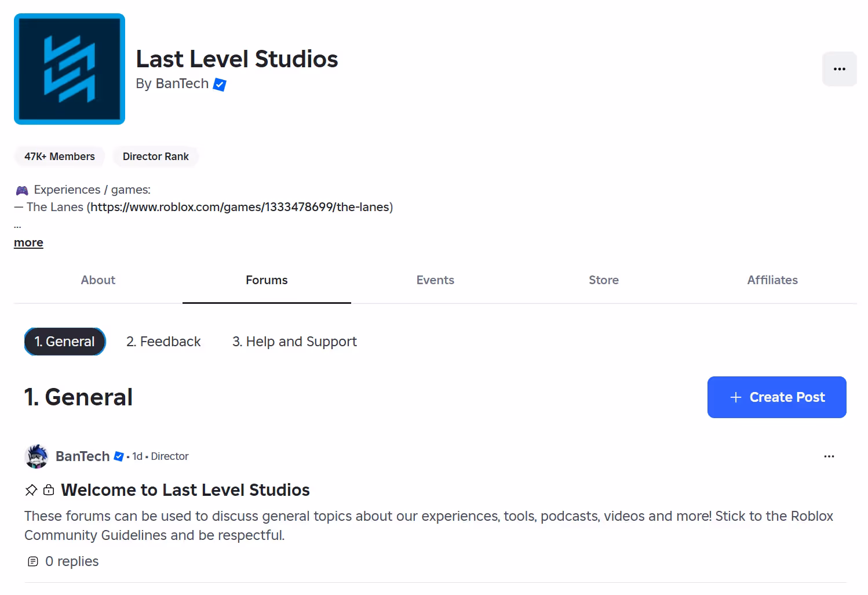This screenshot has height=595, width=868.
Task: Expand the description with the more link
Action: coord(28,242)
